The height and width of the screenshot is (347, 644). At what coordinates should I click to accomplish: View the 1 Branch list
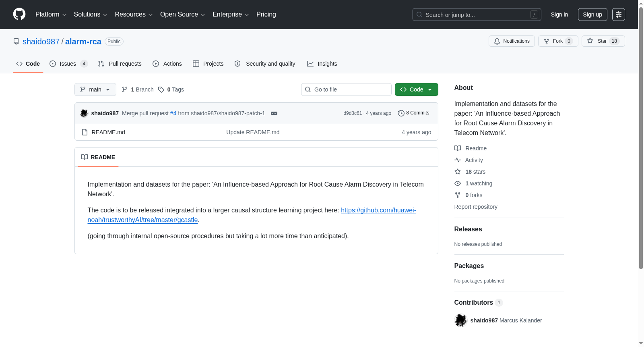138,89
